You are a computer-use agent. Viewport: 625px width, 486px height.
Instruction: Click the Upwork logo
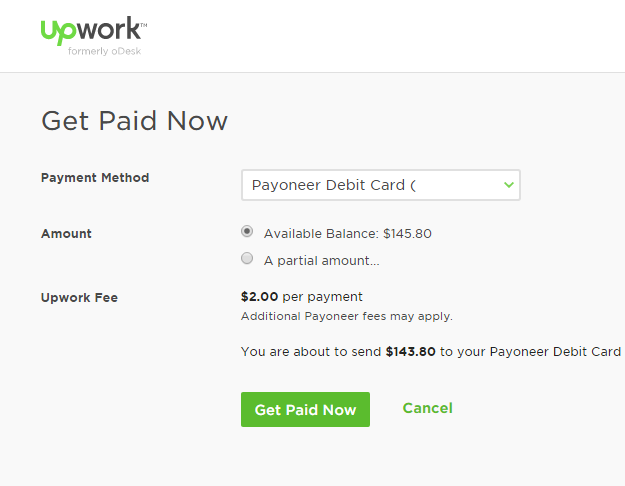point(94,35)
